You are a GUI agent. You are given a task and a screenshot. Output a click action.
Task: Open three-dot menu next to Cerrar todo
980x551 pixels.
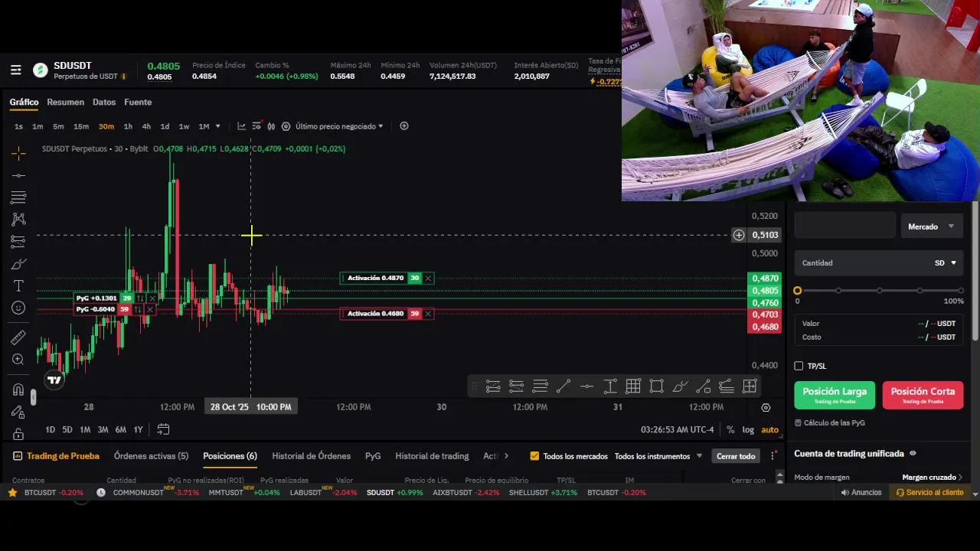click(773, 456)
